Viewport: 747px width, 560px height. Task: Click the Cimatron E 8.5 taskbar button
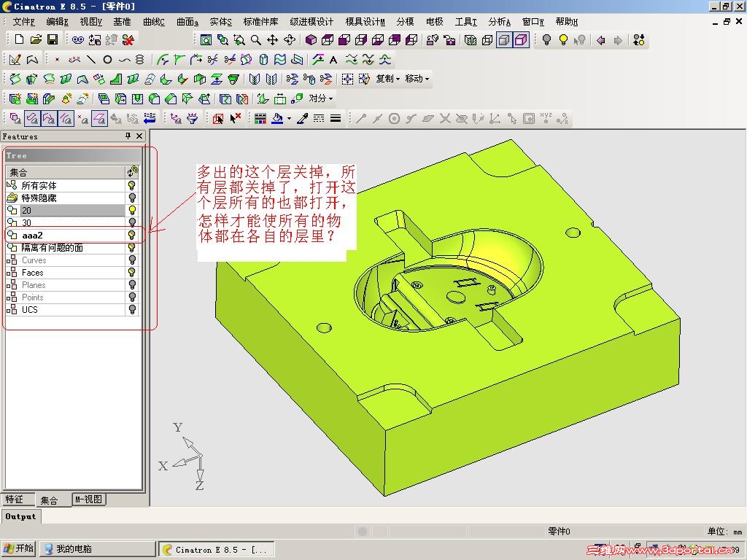[217, 549]
